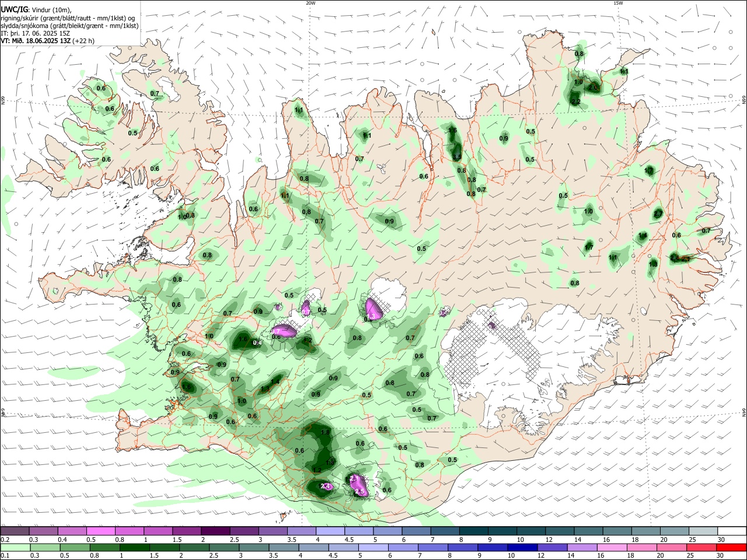Image resolution: width=747 pixels, height=560 pixels.
Task: Click the '0.2' label in the snow legend
Action: tap(5, 540)
